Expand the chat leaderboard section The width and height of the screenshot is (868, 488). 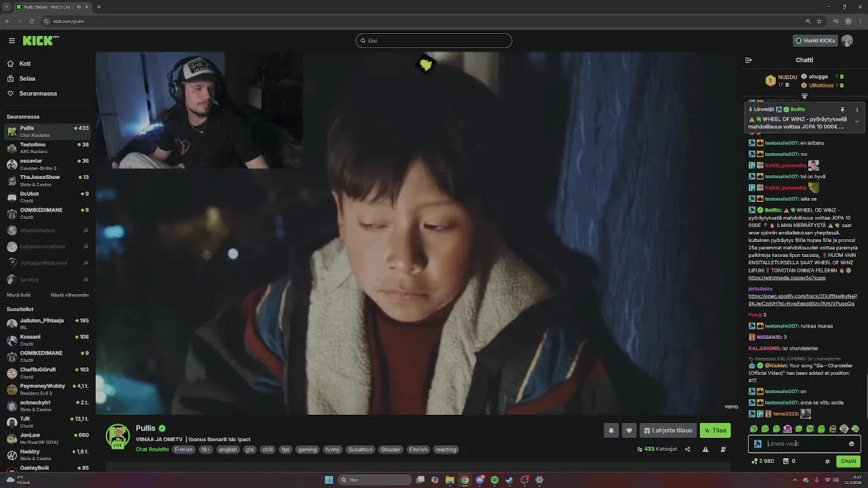(804, 96)
